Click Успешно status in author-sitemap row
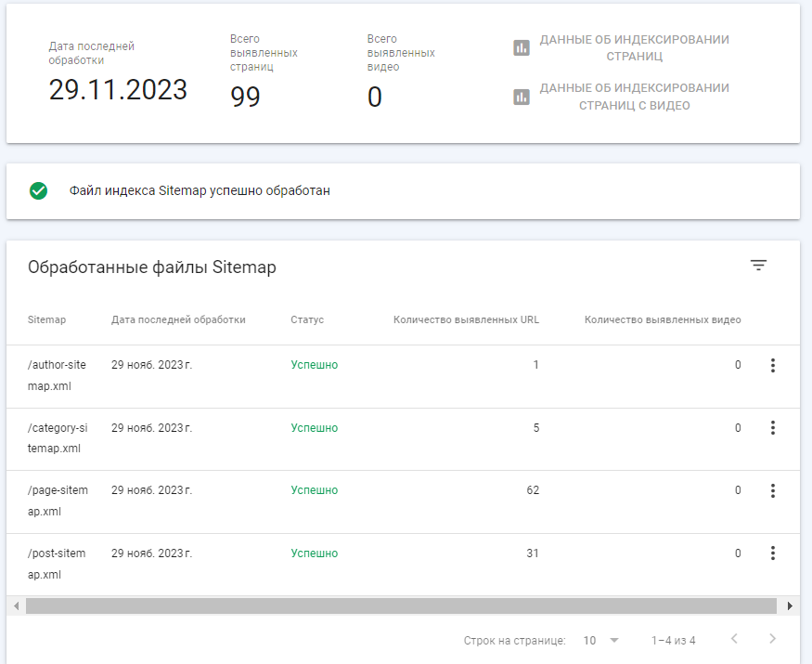This screenshot has height=664, width=812. click(x=315, y=365)
